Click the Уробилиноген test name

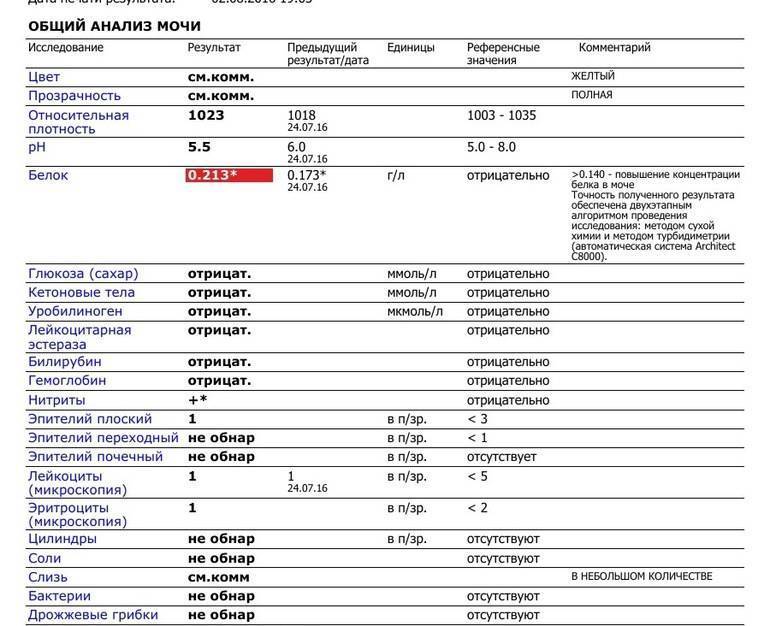click(x=75, y=311)
